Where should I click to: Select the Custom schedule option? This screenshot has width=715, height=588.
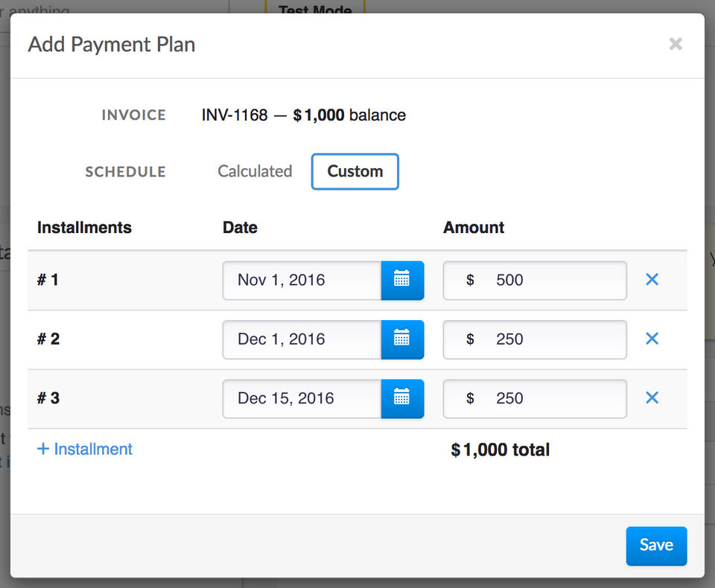(x=355, y=171)
